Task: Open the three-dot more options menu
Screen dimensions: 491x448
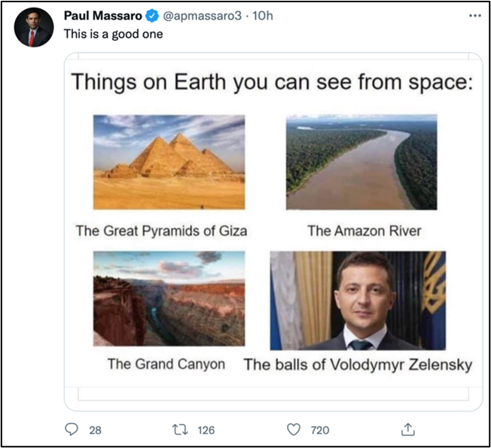Action: click(474, 16)
